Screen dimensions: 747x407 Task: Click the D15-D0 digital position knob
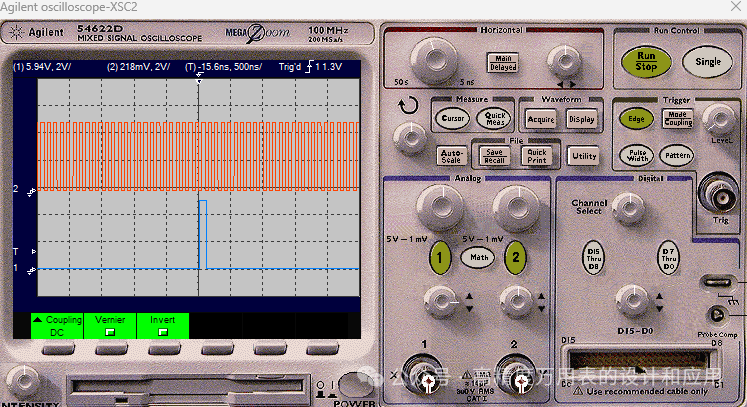[x=632, y=301]
